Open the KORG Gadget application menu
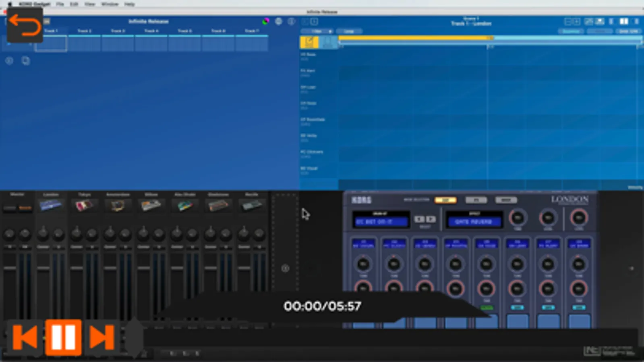The image size is (644, 362). point(35,4)
